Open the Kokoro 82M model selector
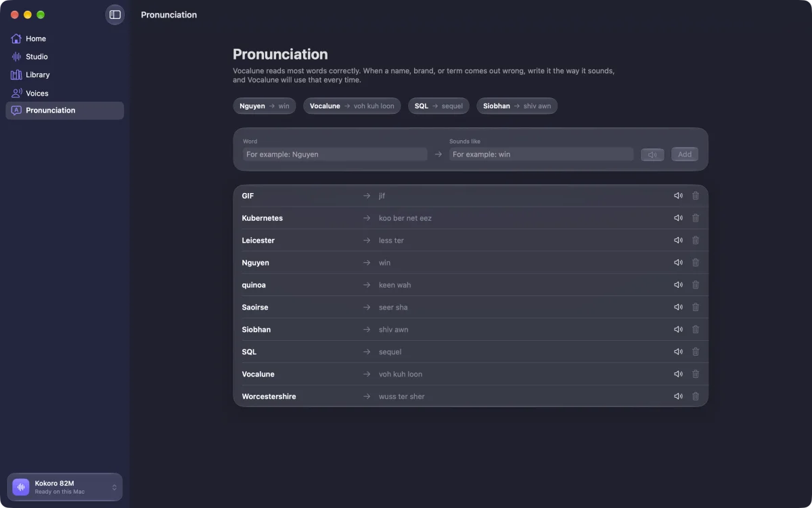 click(65, 486)
